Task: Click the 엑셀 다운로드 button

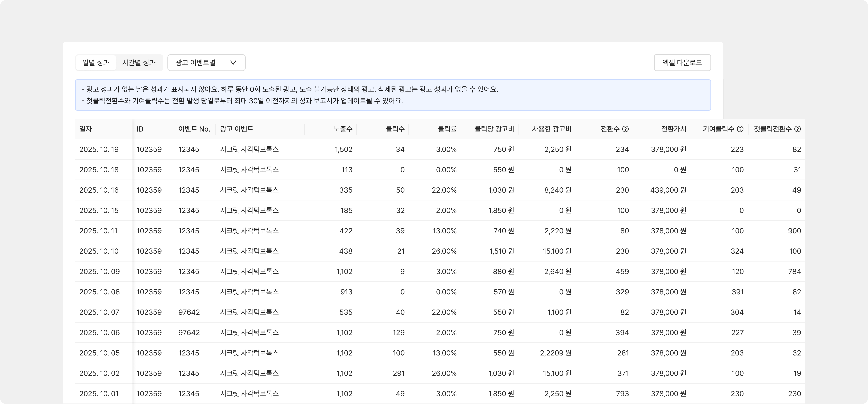Action: click(x=682, y=63)
